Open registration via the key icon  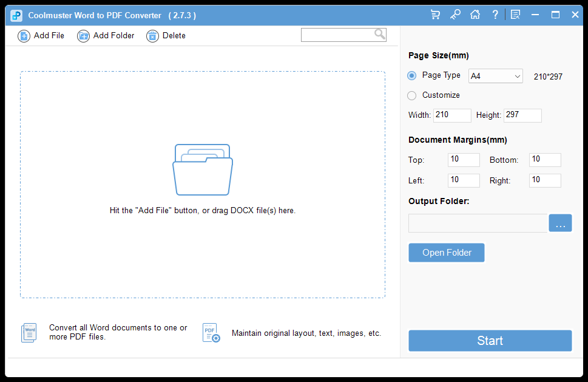(455, 15)
